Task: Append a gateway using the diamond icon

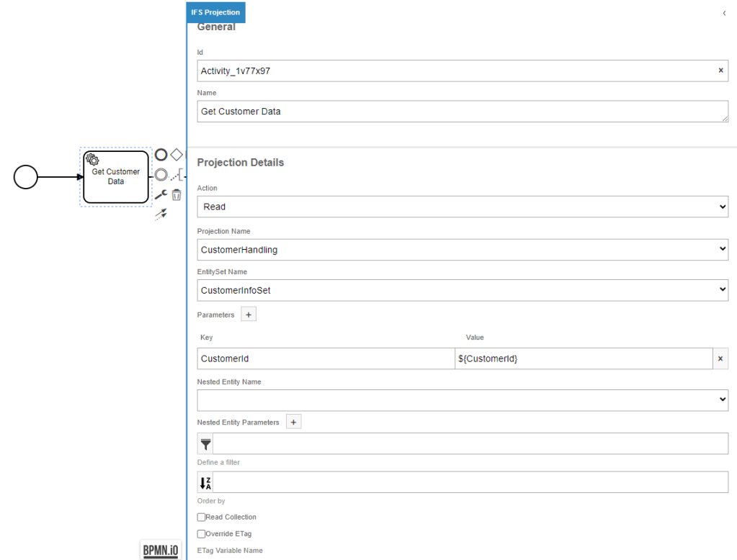Action: [177, 155]
